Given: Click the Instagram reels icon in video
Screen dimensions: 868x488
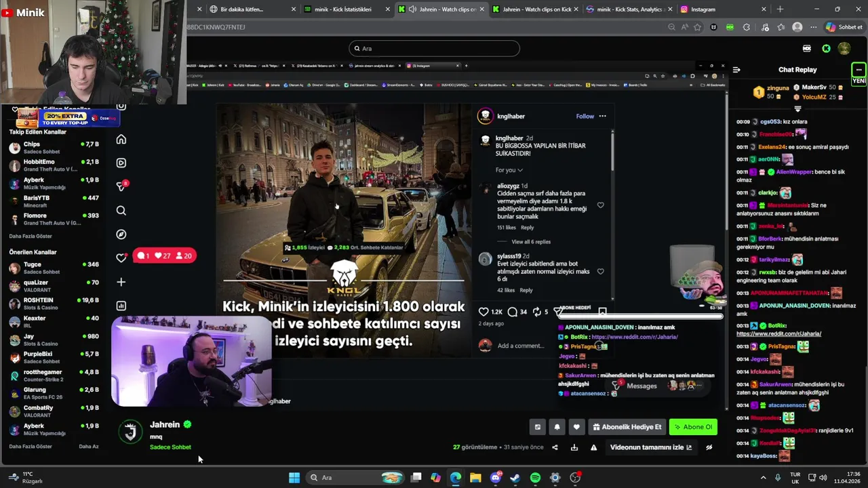Looking at the screenshot, I should tap(121, 163).
